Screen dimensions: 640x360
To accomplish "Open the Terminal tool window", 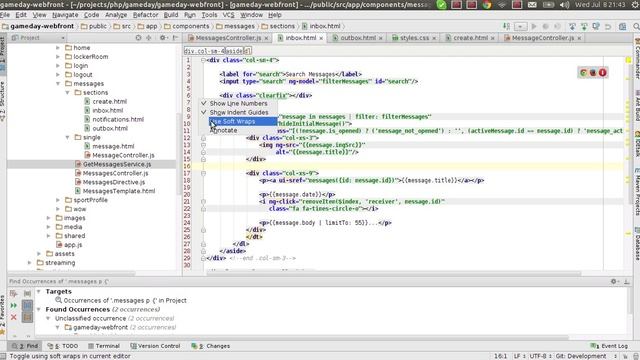I will pyautogui.click(x=104, y=346).
